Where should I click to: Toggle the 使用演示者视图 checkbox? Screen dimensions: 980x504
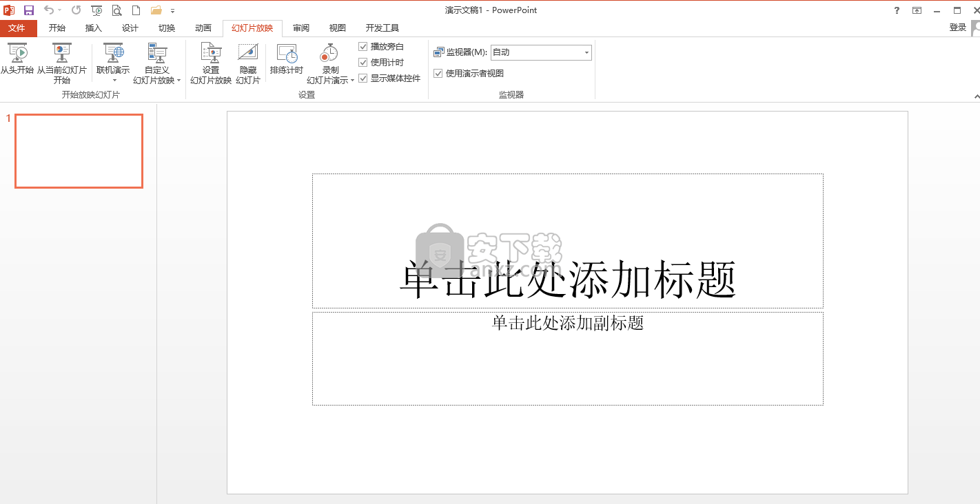[x=438, y=74]
